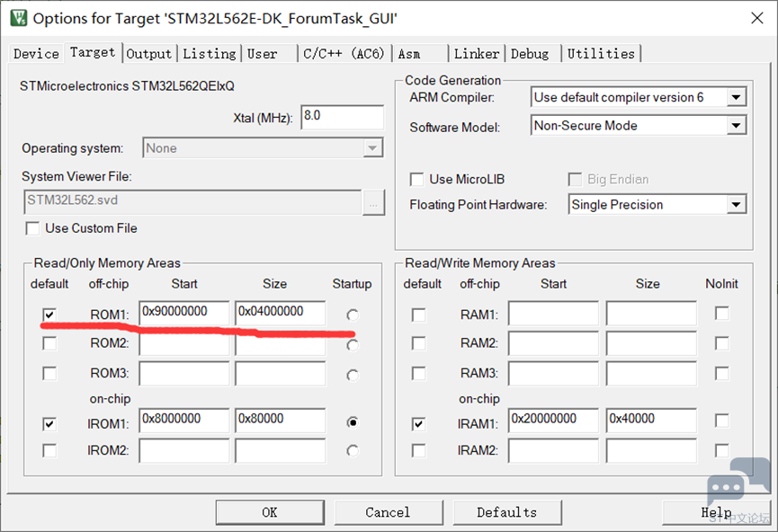Select the Target tab
Image resolution: width=778 pixels, height=532 pixels.
pos(93,52)
